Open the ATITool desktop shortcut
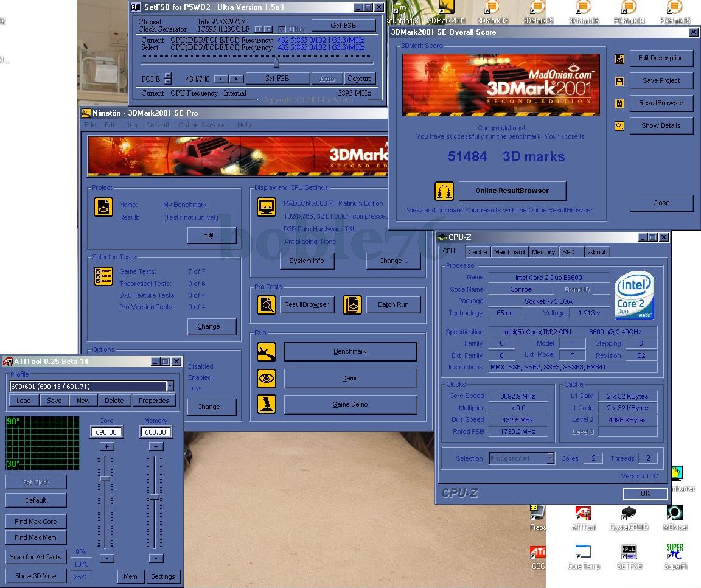The height and width of the screenshot is (588, 701). (584, 519)
